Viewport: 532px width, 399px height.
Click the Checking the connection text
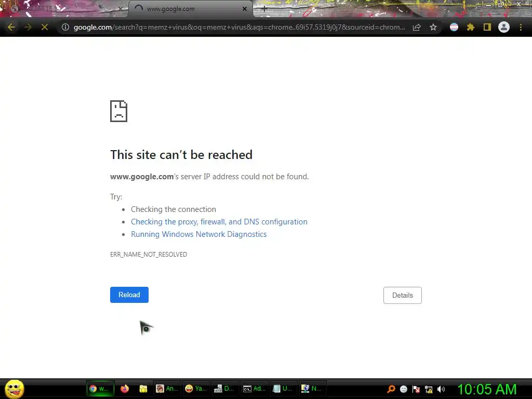pos(174,209)
